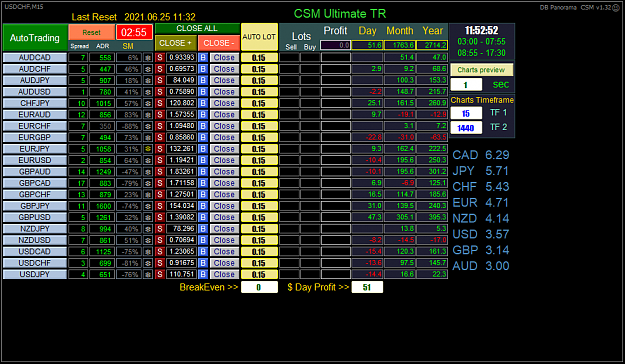Viewport: 625px width, 364px height.
Task: Click the Spread column header
Action: [80, 46]
